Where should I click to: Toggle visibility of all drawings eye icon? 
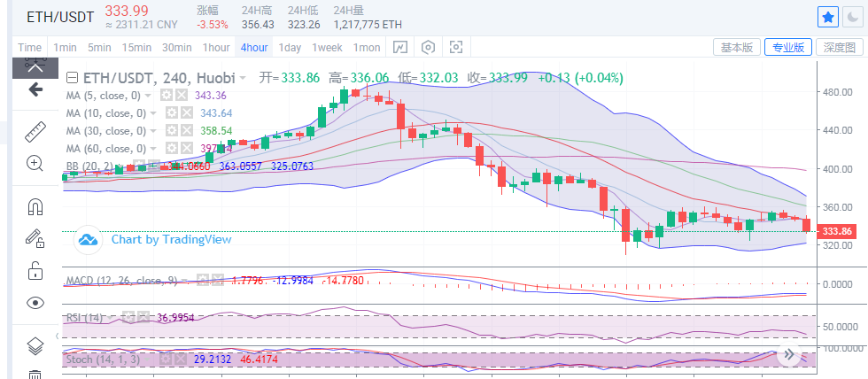pos(35,303)
